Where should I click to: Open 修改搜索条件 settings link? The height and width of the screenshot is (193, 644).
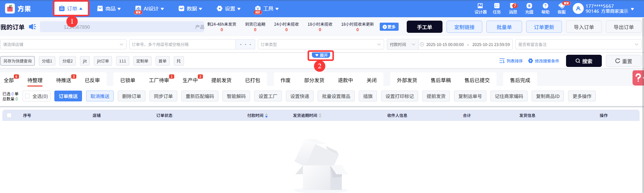pyautogui.click(x=544, y=61)
